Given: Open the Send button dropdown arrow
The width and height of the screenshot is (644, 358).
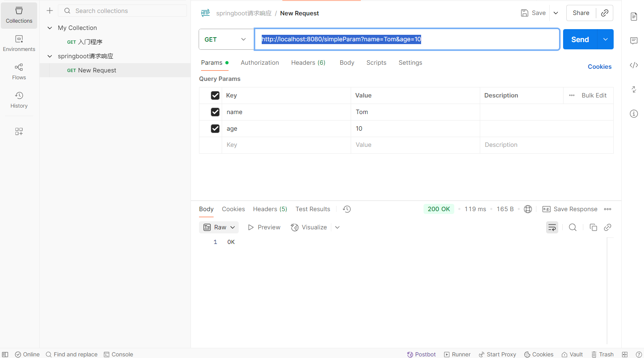Looking at the screenshot, I should (605, 39).
